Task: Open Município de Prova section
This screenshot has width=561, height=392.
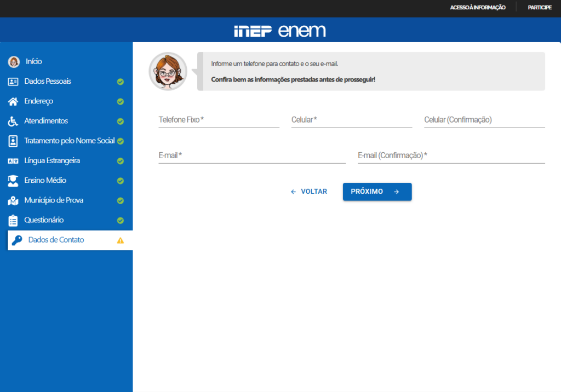Action: [x=54, y=200]
